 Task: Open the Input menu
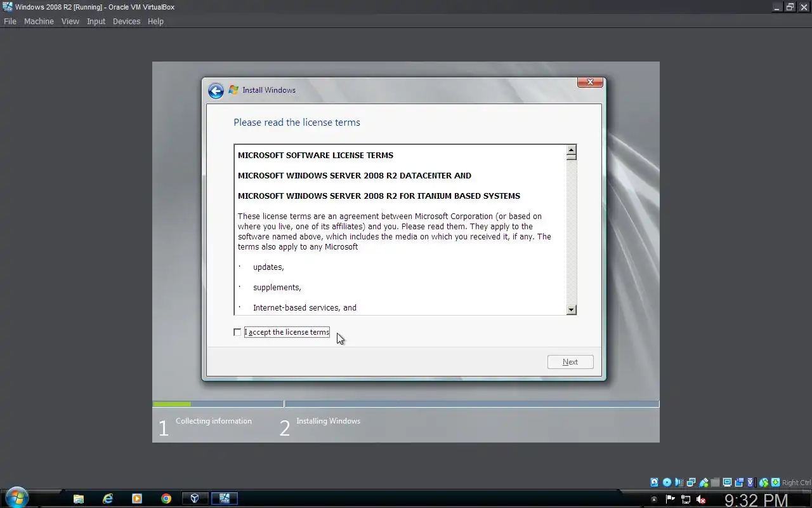pyautogui.click(x=96, y=21)
